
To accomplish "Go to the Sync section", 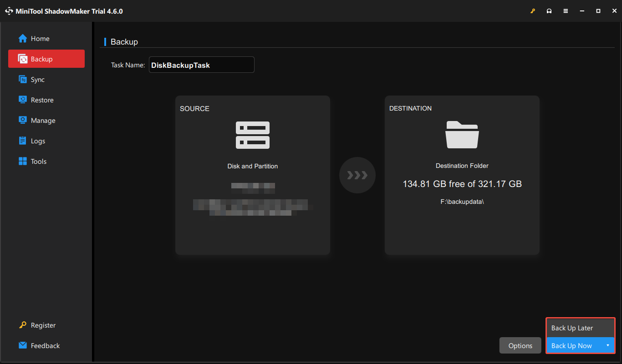I will click(x=46, y=80).
